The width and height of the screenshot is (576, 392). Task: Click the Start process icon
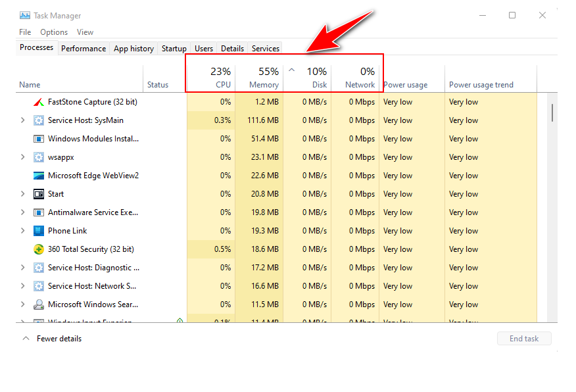(39, 194)
